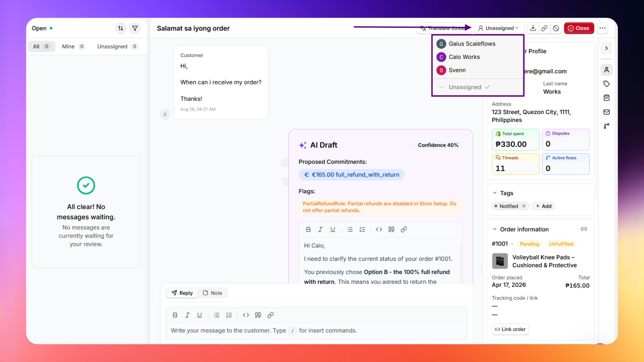Select the Volleyball Knee Pads product thumbnail
The image size is (644, 362).
click(500, 261)
